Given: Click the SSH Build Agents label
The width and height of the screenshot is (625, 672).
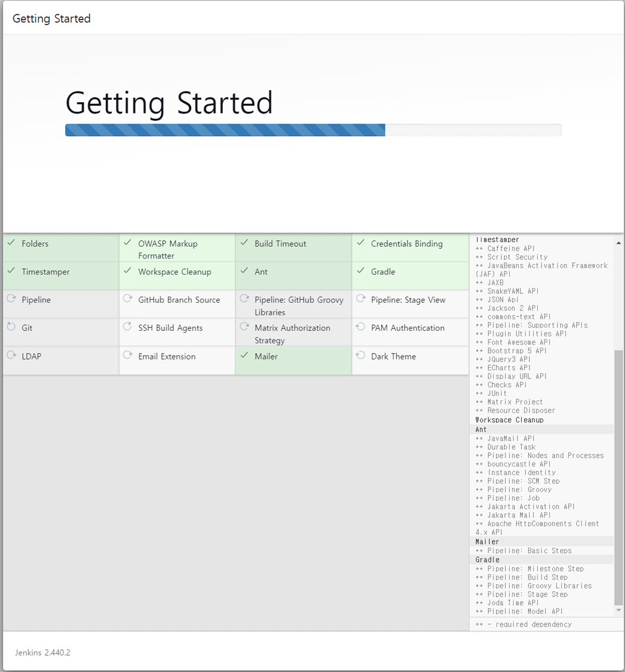Looking at the screenshot, I should (x=170, y=329).
